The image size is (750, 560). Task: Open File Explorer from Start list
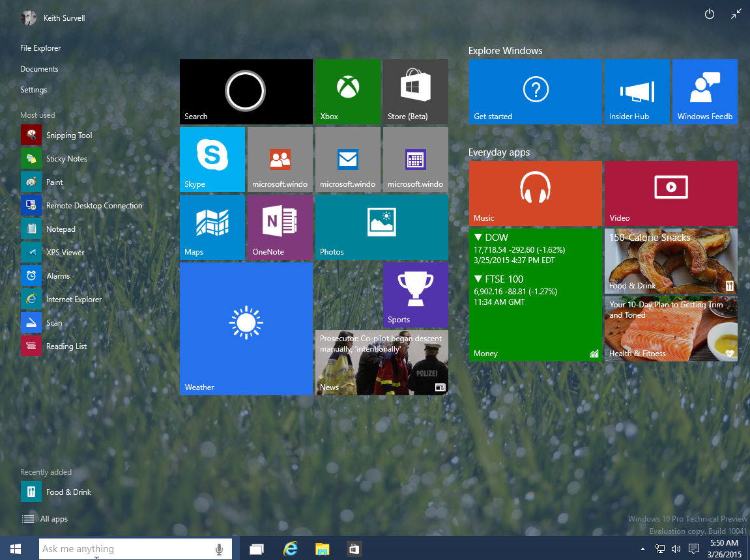point(40,48)
